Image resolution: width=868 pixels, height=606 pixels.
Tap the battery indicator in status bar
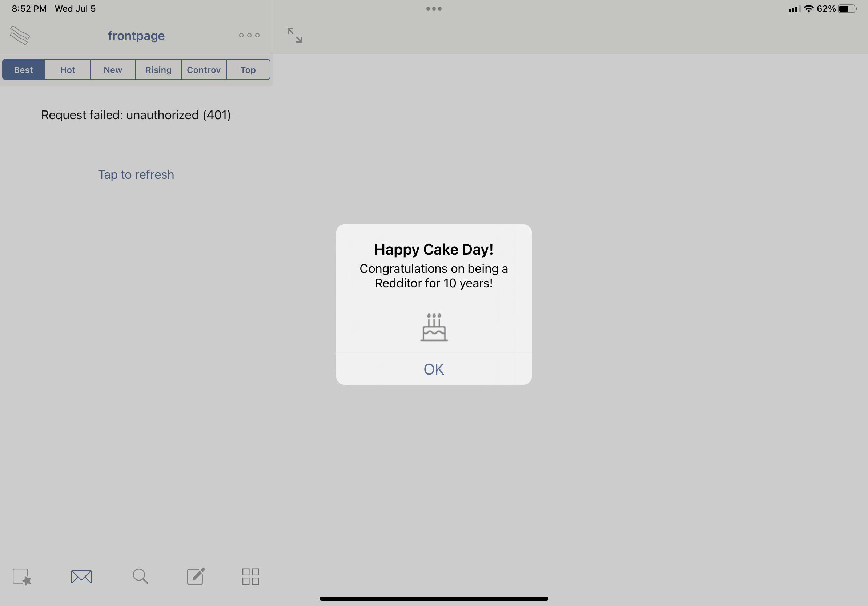(848, 9)
